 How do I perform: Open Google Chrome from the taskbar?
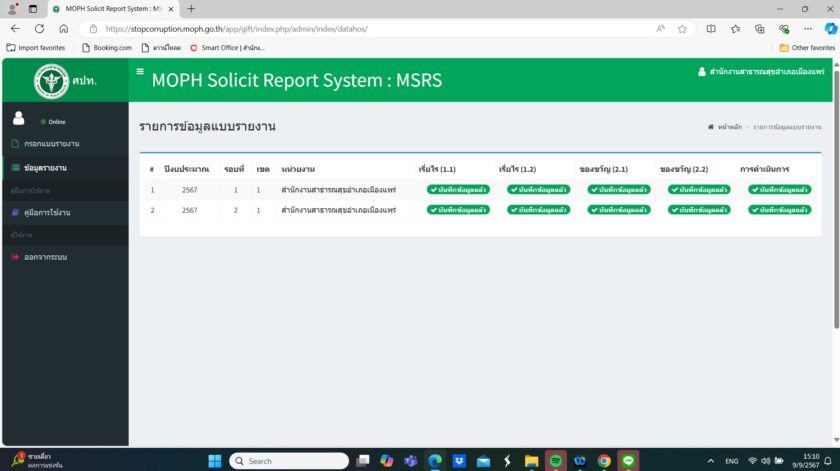point(604,461)
